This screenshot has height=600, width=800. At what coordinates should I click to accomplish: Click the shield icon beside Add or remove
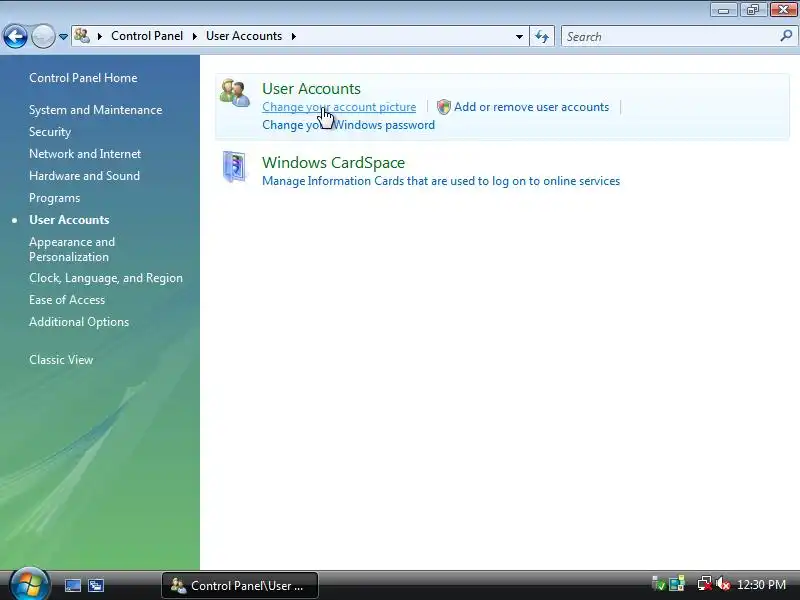pos(444,107)
